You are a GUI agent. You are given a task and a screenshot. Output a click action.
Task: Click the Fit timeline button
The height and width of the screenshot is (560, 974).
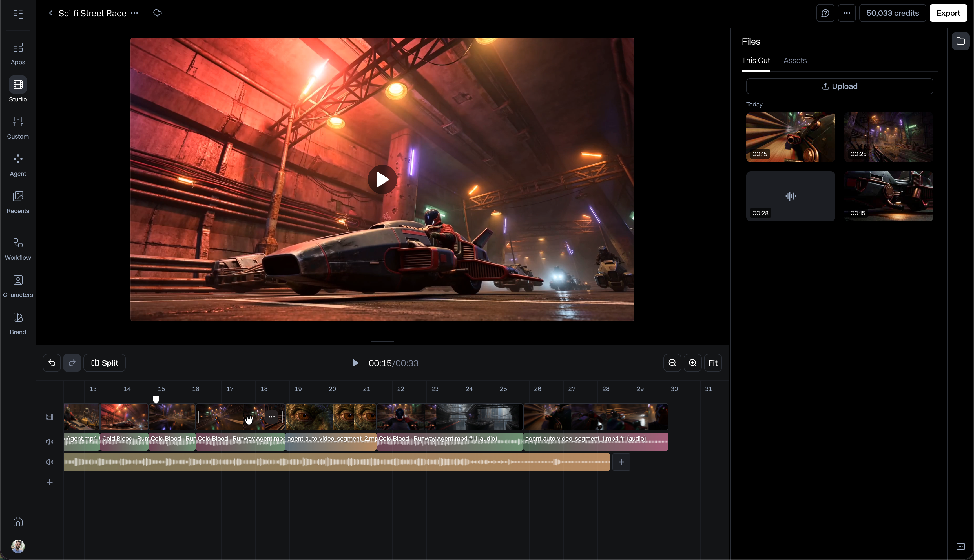(712, 363)
